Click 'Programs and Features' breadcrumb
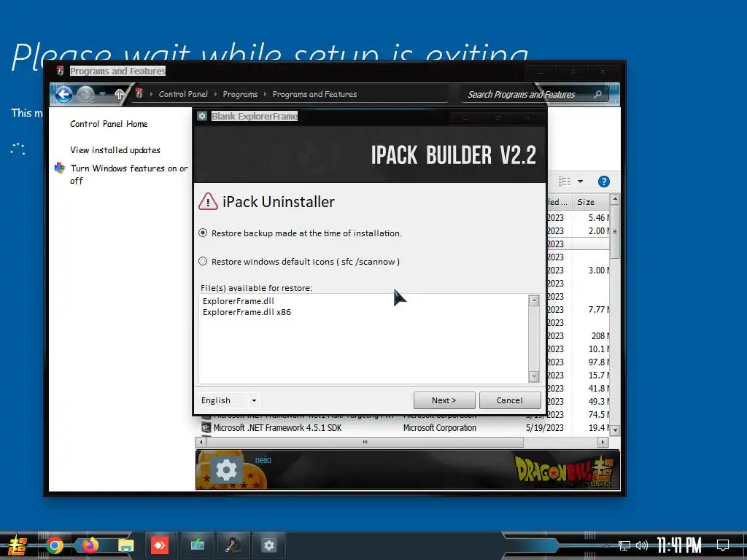Screen dimensions: 747x560 pyautogui.click(x=314, y=94)
